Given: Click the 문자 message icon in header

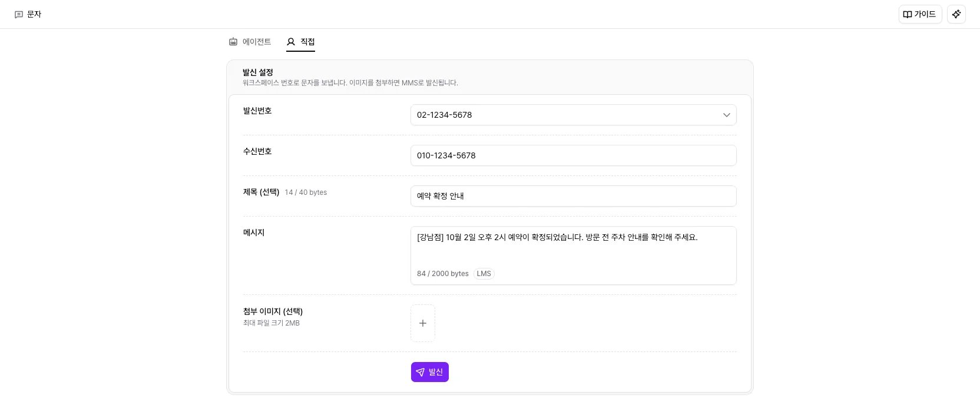Looking at the screenshot, I should 19,14.
